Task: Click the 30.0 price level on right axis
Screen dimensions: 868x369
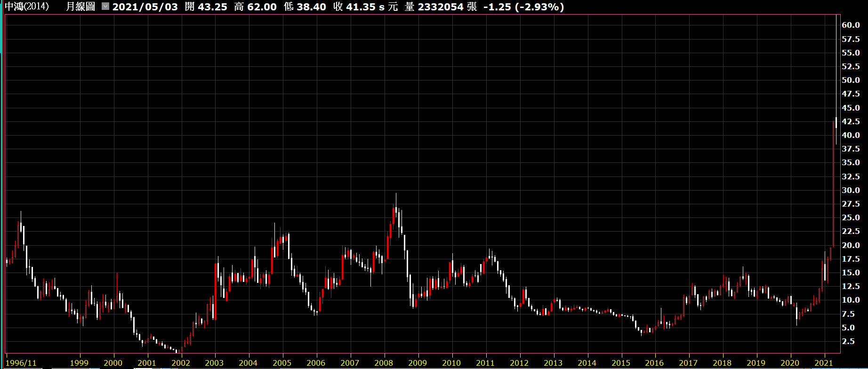Action: tap(851, 190)
